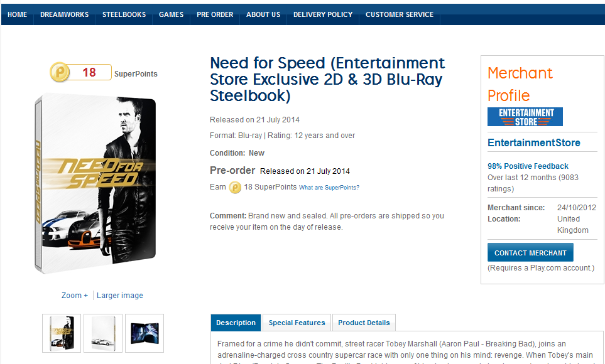Click the CONTACT MERCHANT button
Image resolution: width=605 pixels, height=364 pixels.
[530, 252]
